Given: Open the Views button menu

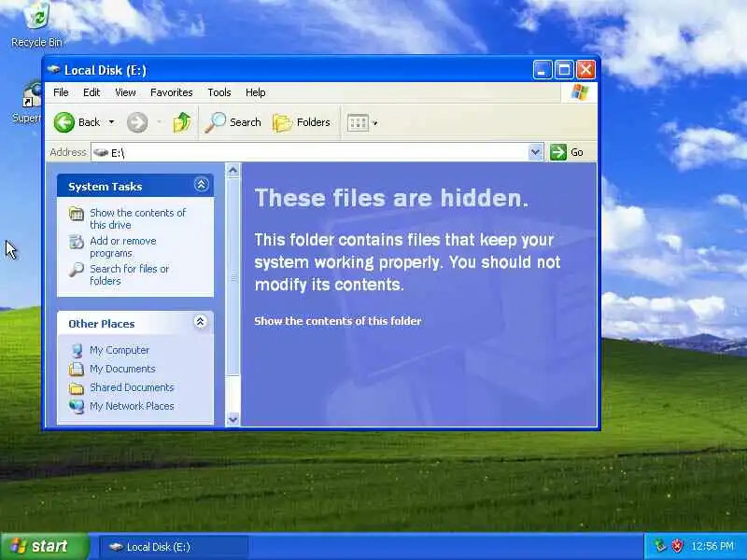Looking at the screenshot, I should click(362, 123).
